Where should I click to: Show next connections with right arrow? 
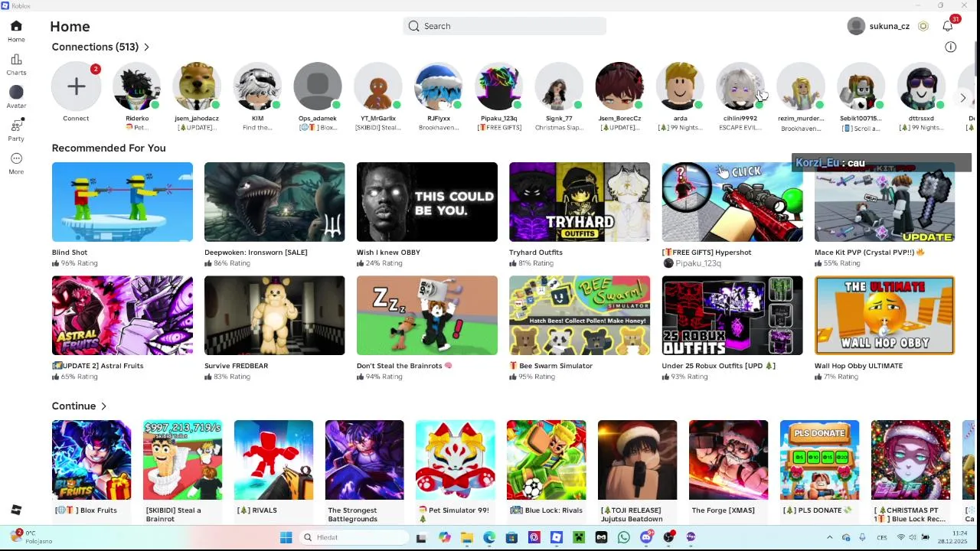[962, 98]
